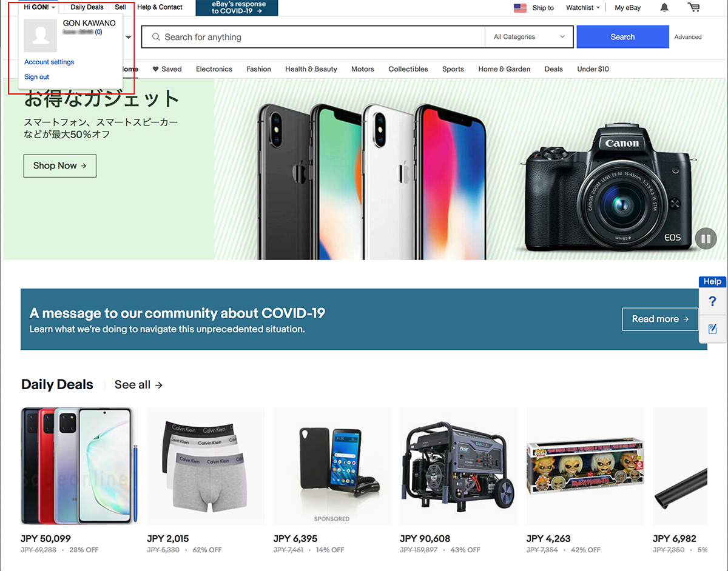Click the user avatar placeholder image
This screenshot has height=571, width=728.
click(x=40, y=35)
